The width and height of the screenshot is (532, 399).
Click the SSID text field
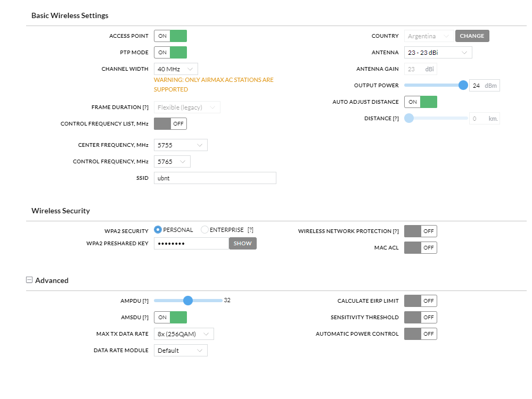click(x=215, y=178)
